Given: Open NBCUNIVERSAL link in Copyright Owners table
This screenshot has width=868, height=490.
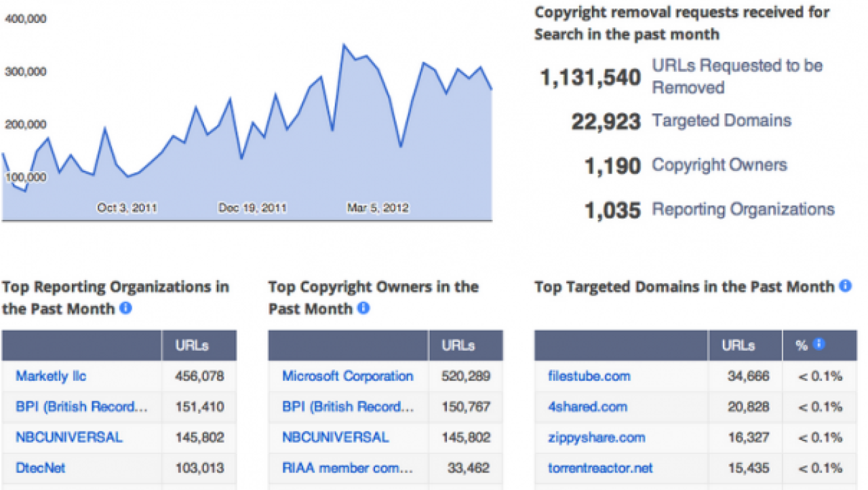Looking at the screenshot, I should 336,438.
